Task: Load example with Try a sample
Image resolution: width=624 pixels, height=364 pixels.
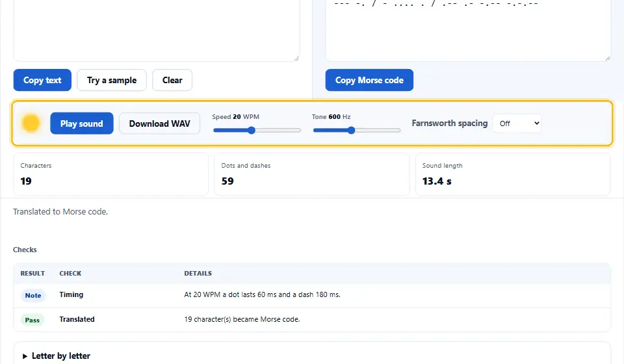Action: [x=112, y=80]
